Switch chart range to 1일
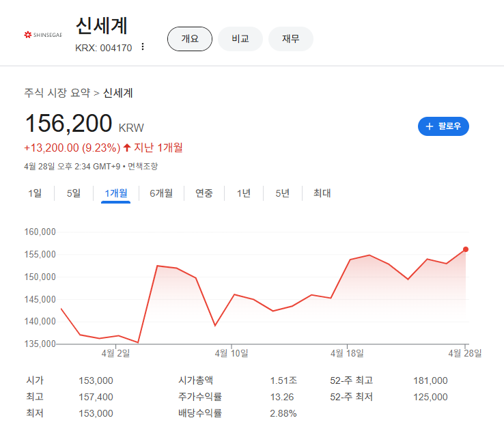This screenshot has height=431, width=504. [x=35, y=193]
